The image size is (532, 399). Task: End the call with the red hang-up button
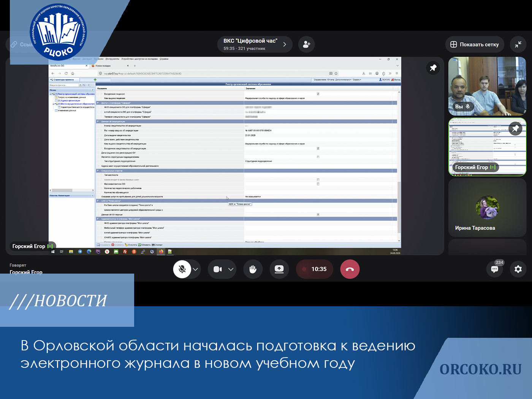pyautogui.click(x=350, y=269)
